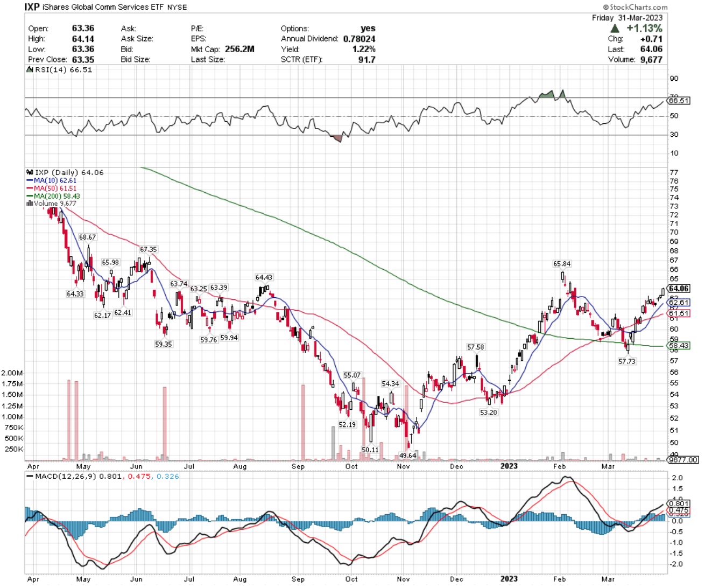Click the 59.76 low annotation
The image size is (705, 588).
point(209,340)
